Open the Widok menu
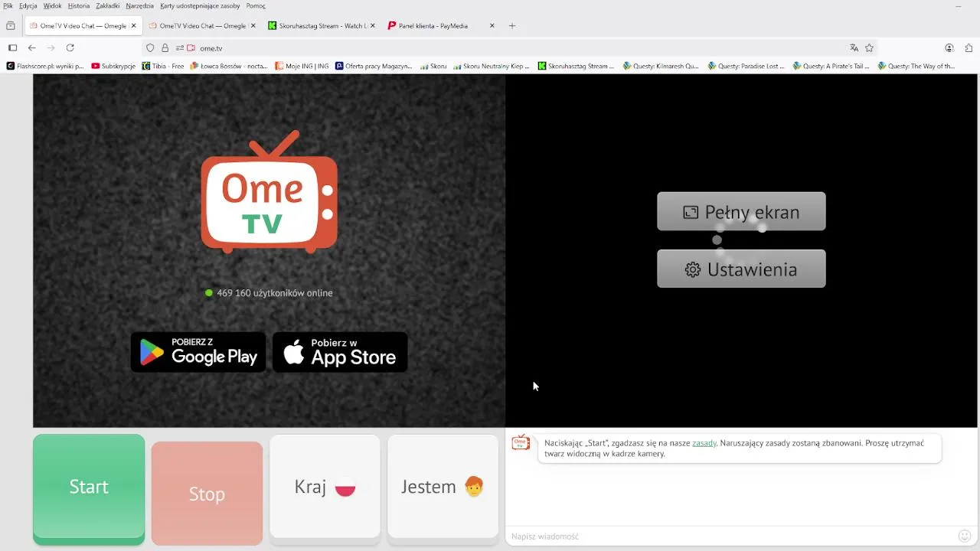 click(53, 5)
